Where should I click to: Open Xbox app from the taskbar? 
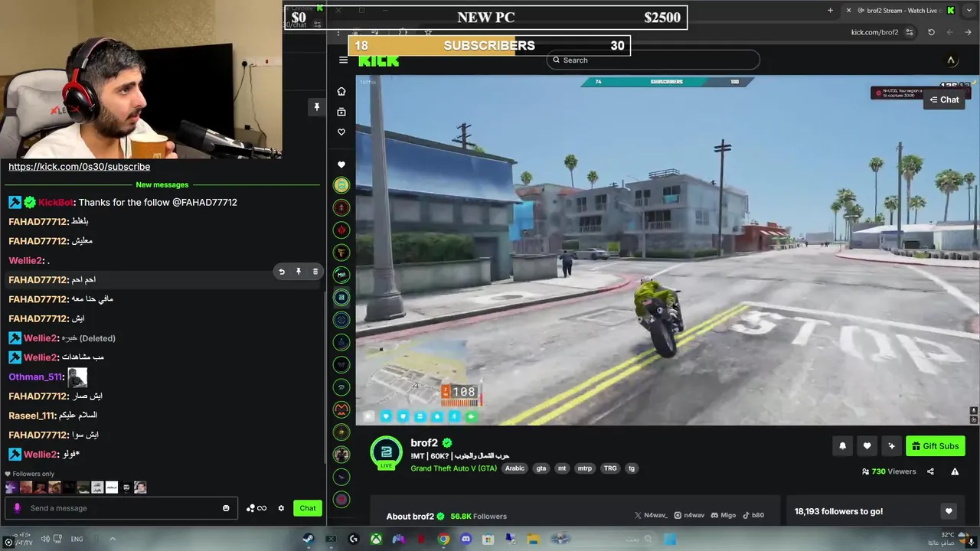click(376, 539)
